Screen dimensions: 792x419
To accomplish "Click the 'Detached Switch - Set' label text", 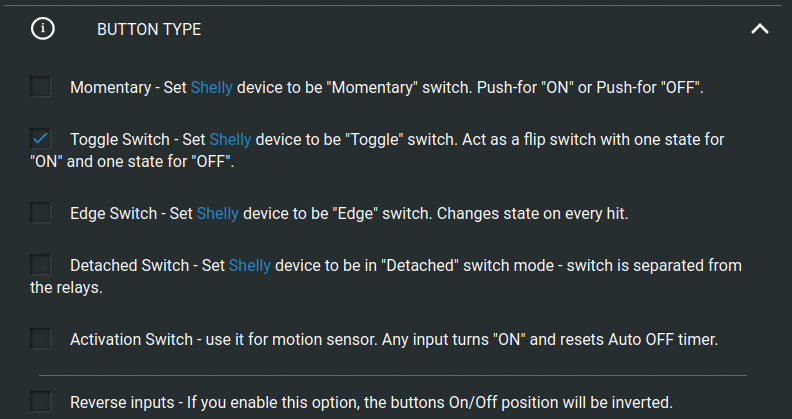I will pyautogui.click(x=147, y=266).
